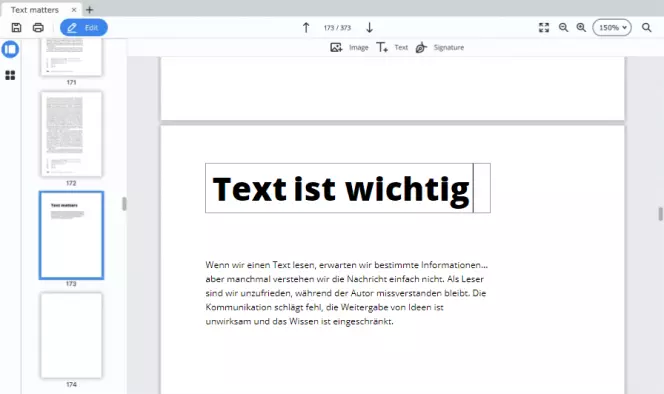Click the page number field 173 / 373
Viewport: 664px width, 394px height.
pos(337,28)
